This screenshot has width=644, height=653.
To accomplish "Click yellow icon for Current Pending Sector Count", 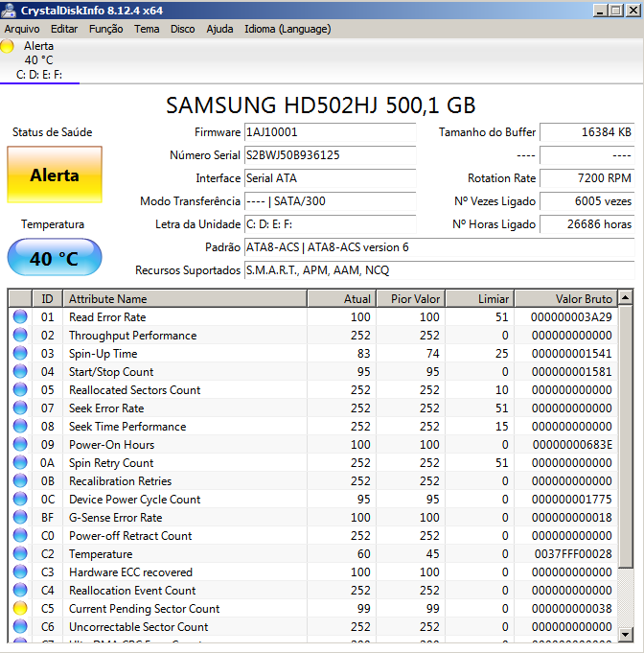I will (x=20, y=609).
